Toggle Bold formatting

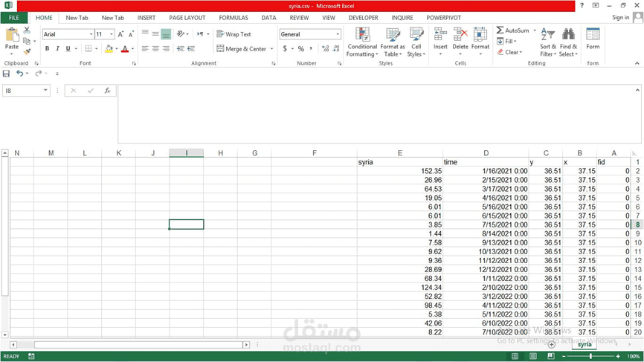coord(48,48)
